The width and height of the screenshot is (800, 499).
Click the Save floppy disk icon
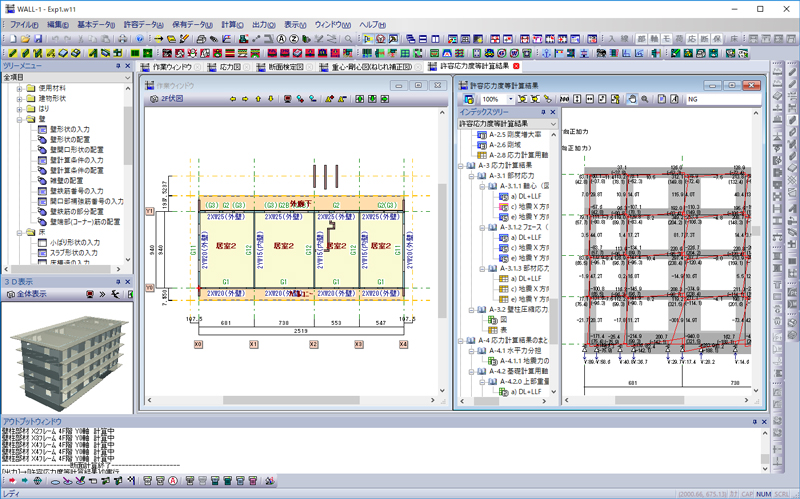coord(37,38)
